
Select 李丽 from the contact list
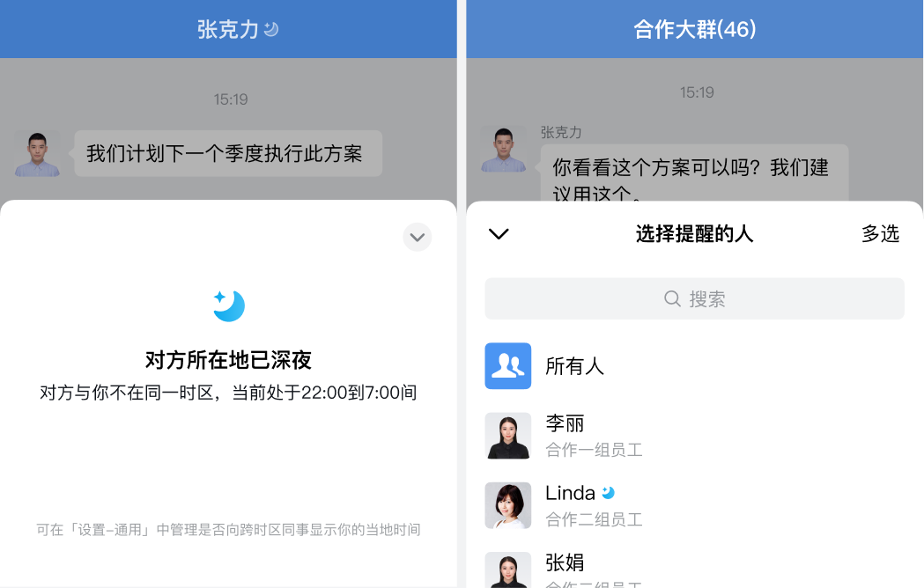tap(694, 436)
